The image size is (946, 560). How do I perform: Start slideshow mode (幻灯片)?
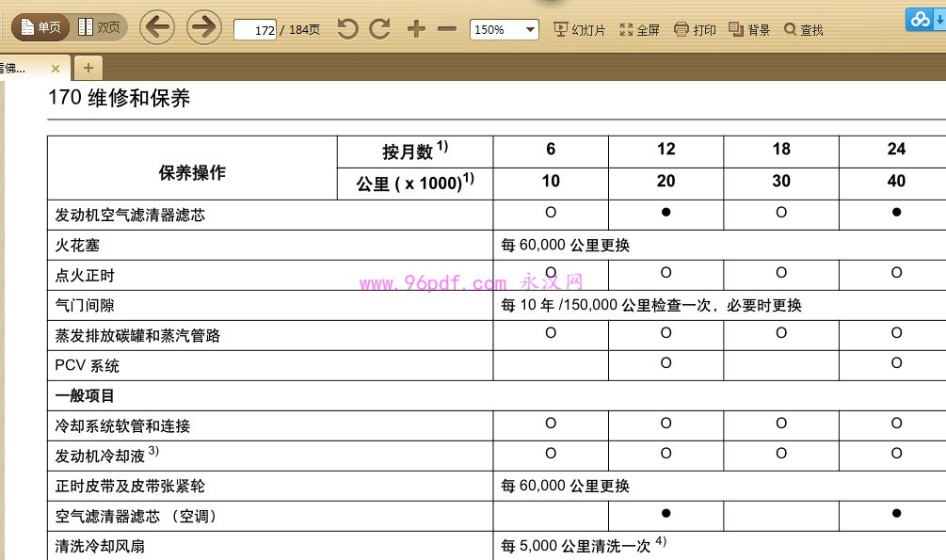[x=579, y=30]
